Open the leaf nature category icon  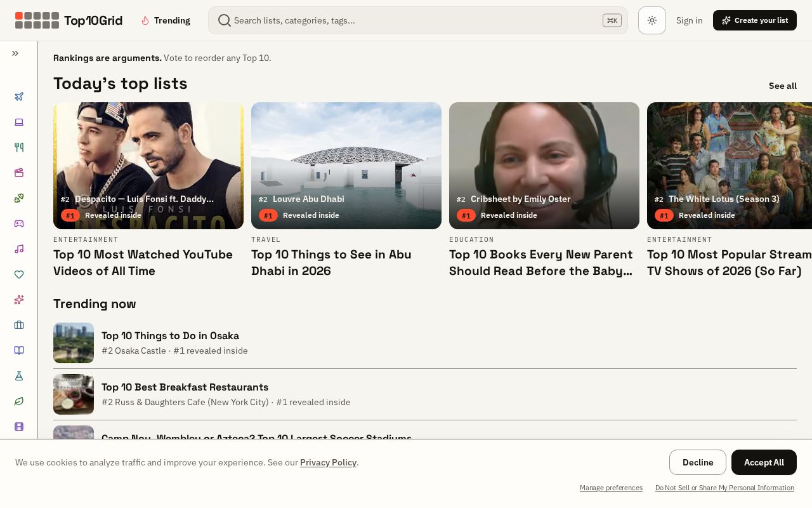(19, 401)
